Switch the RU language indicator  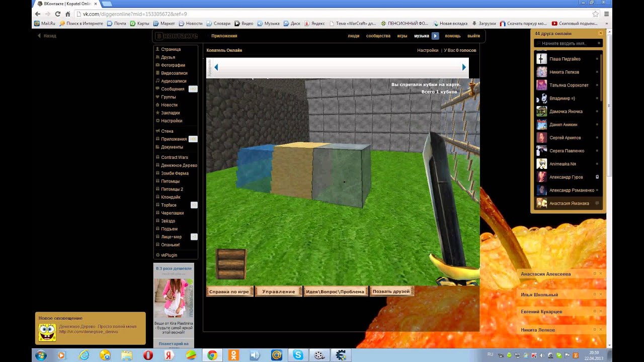[x=491, y=354]
